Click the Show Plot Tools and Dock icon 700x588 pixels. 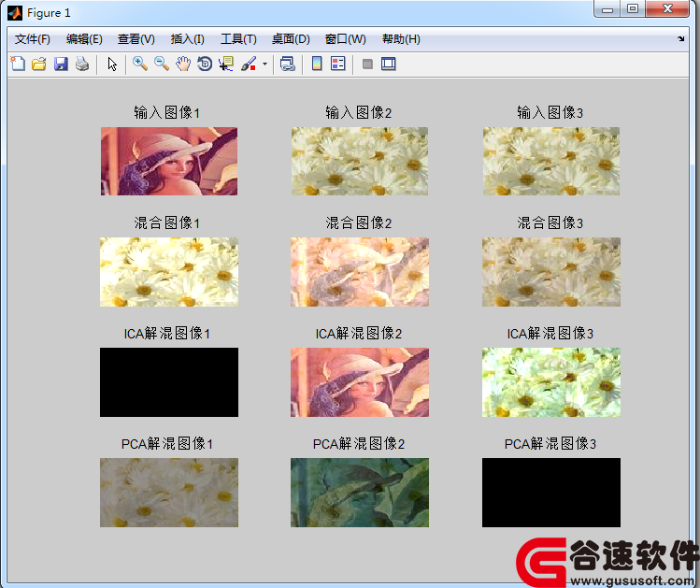point(389,64)
